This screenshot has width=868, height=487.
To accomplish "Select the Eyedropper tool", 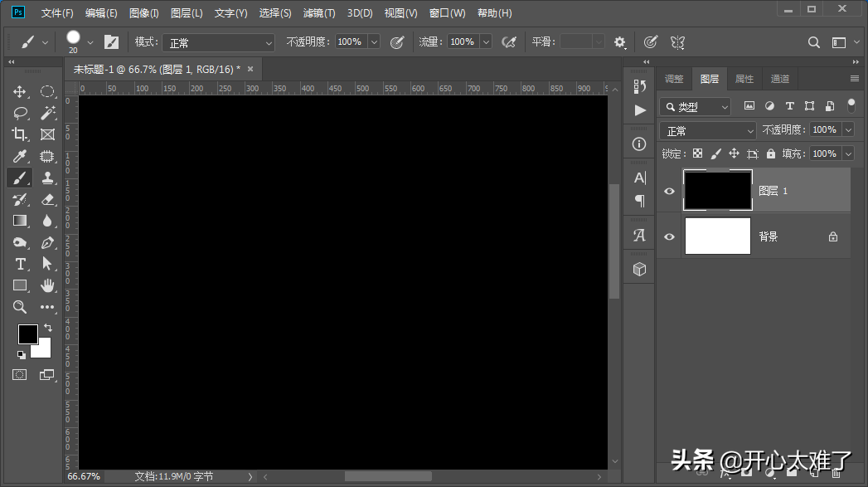I will (20, 156).
